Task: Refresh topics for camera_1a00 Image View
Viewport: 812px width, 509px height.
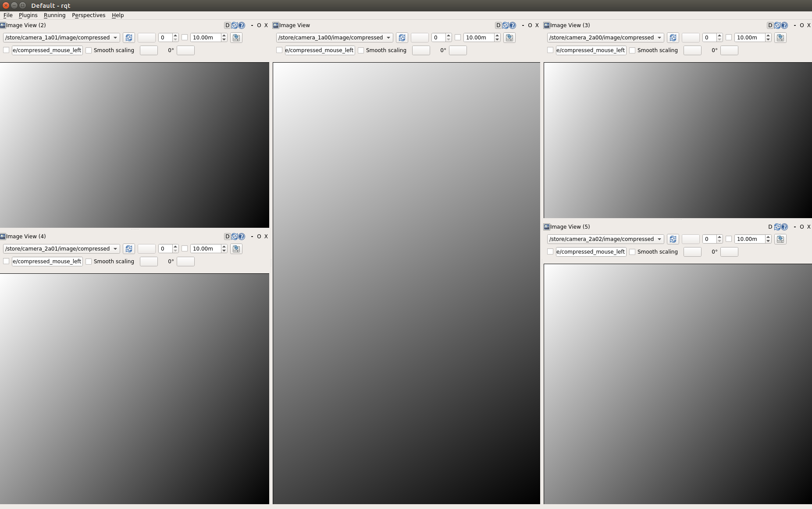Action: [402, 38]
